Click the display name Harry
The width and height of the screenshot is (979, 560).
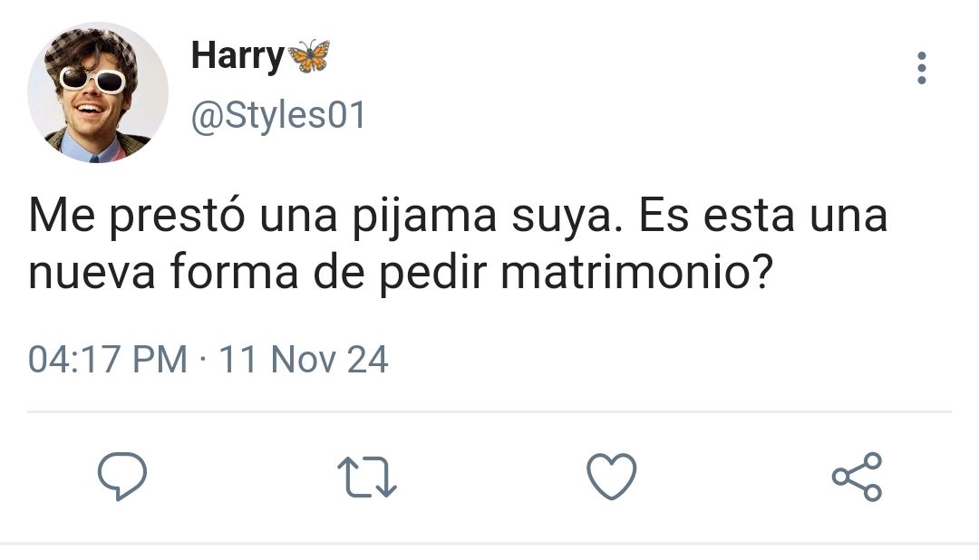point(237,56)
